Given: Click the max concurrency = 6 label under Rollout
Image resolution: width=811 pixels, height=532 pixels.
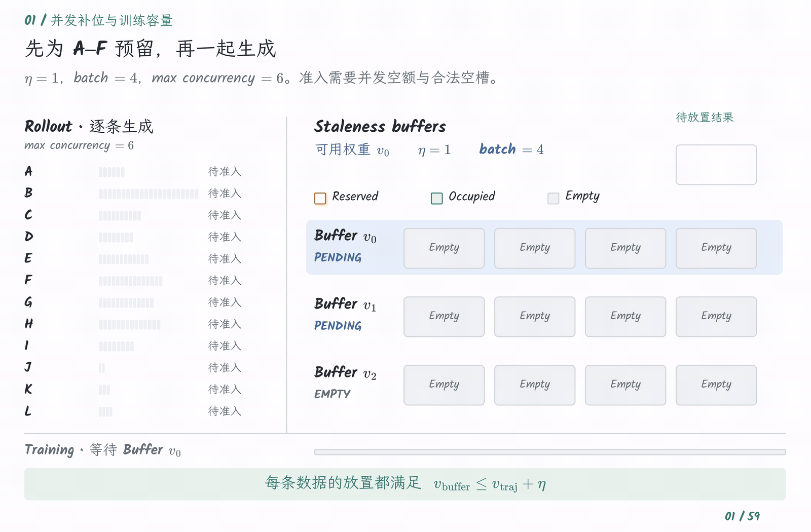Looking at the screenshot, I should coord(79,146).
